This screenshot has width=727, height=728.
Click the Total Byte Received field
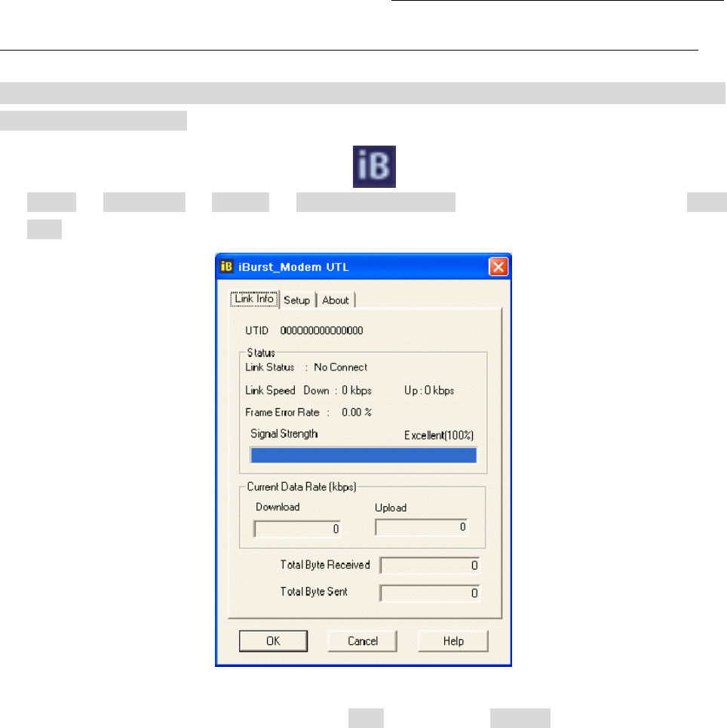tap(430, 566)
